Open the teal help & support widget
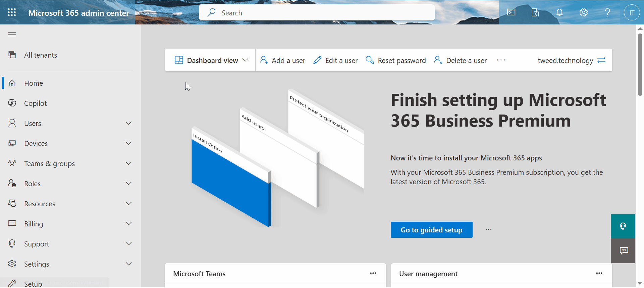 623,226
